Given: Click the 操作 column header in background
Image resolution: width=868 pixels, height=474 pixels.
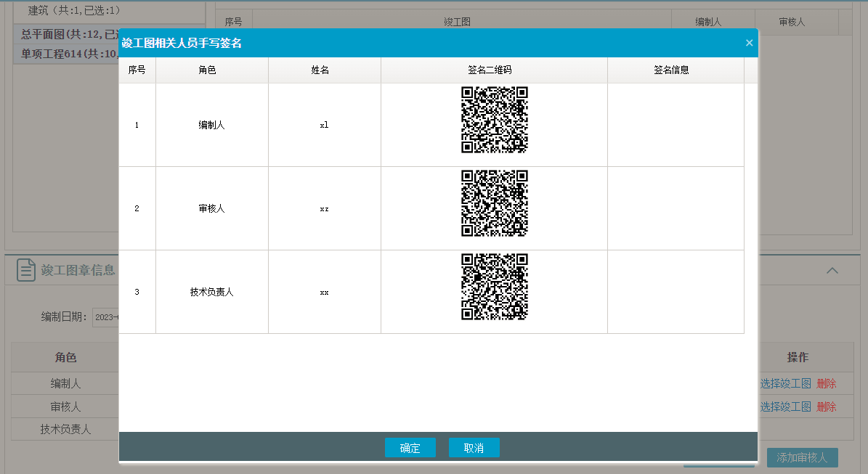Looking at the screenshot, I should tap(798, 357).
